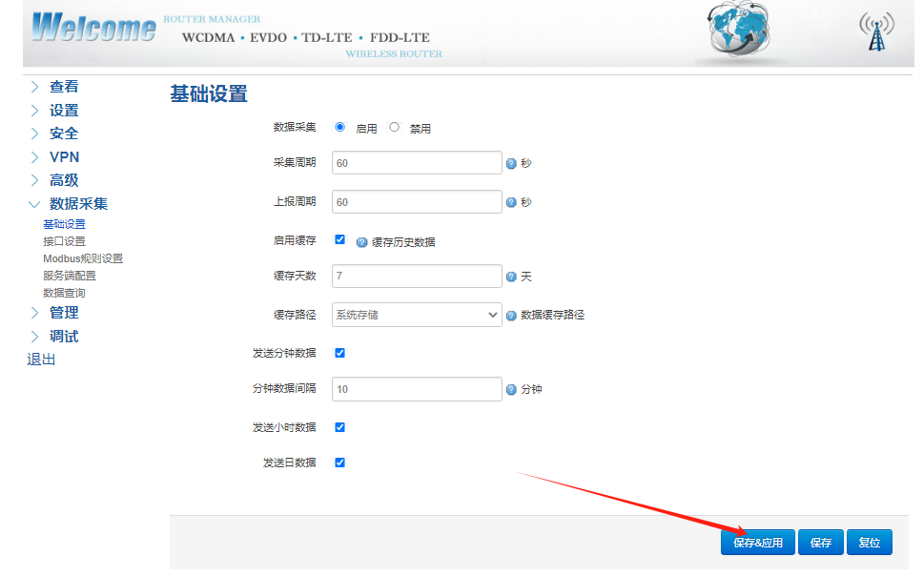Click 保存&应用 button
Image resolution: width=924 pixels, height=576 pixels.
[758, 543]
